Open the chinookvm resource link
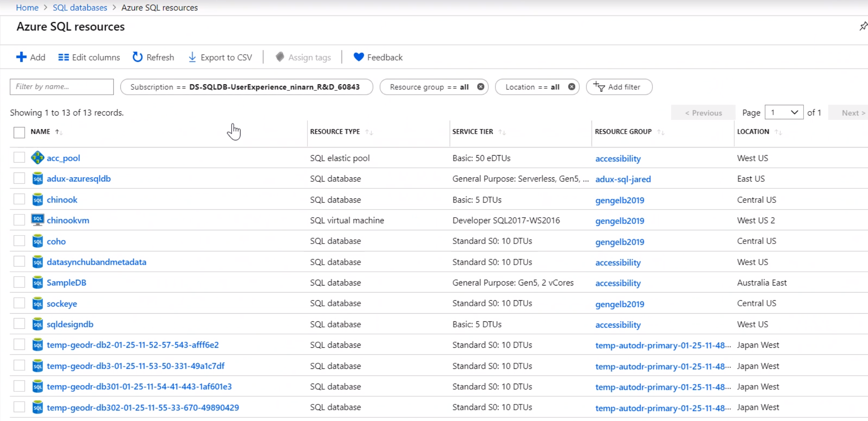Viewport: 868px width, 421px height. [x=68, y=220]
